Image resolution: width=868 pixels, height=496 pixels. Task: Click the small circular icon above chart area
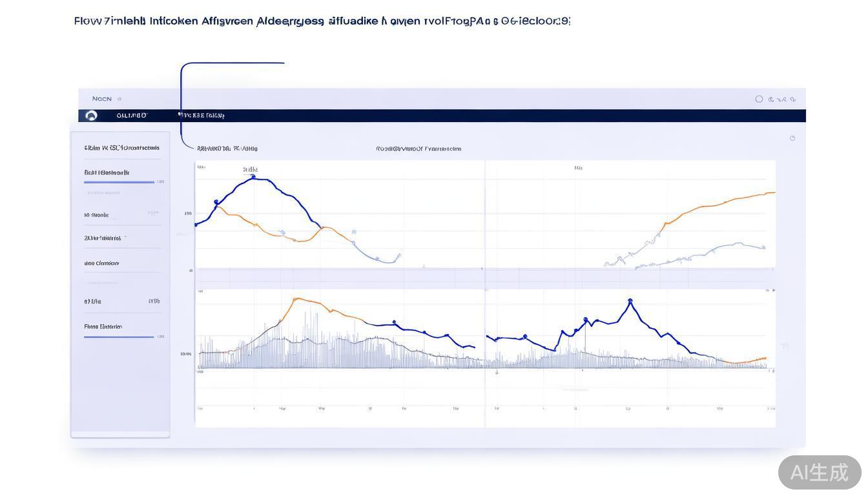[792, 138]
